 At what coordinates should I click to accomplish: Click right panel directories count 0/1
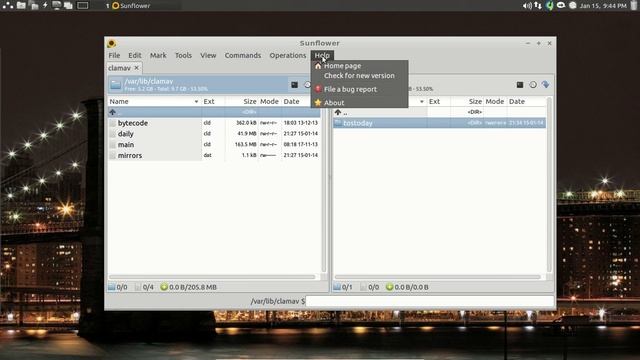coord(343,287)
